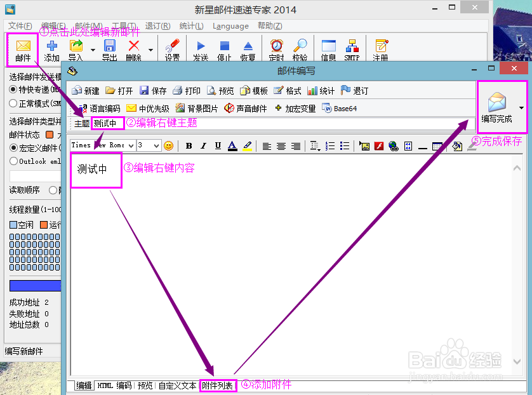Click the 邮件 mail icon in main toolbar
The image size is (532, 395).
click(x=23, y=50)
